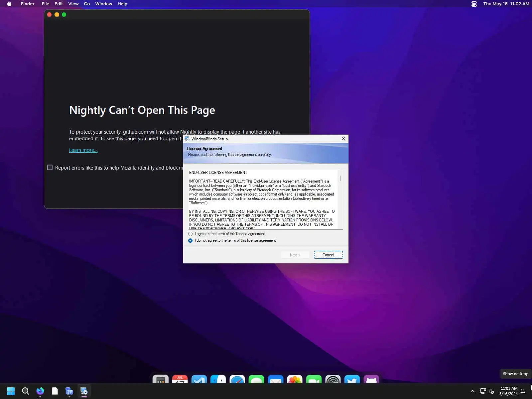Maximize the Nightly window with green button
532x399 pixels.
click(64, 15)
